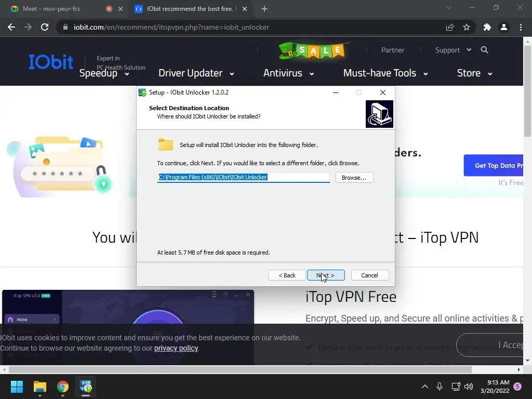Open Chrome from the taskbar
Viewport: 532px width, 399px height.
[x=63, y=387]
